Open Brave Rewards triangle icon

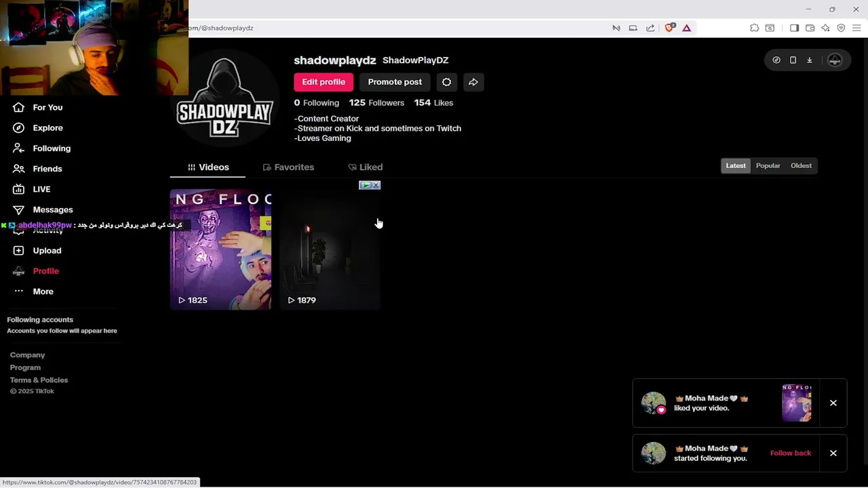click(686, 28)
